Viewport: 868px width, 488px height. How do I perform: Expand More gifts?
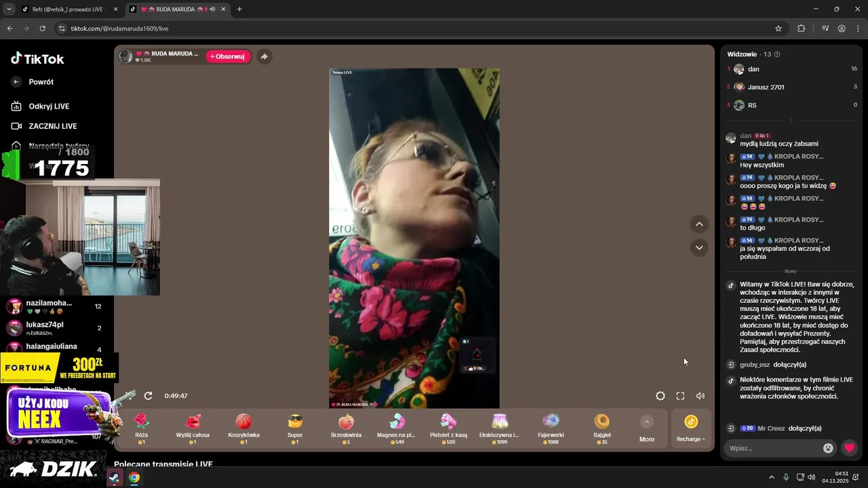pos(647,429)
